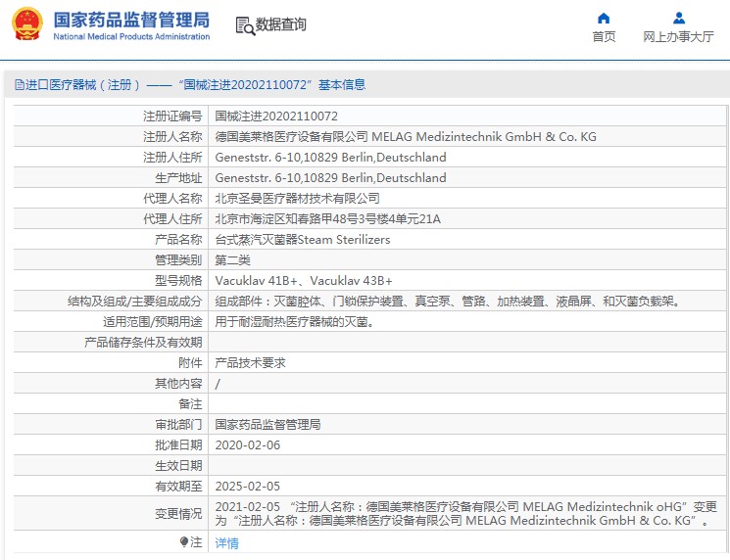Select the 2021-02-05 change record text

[465, 513]
